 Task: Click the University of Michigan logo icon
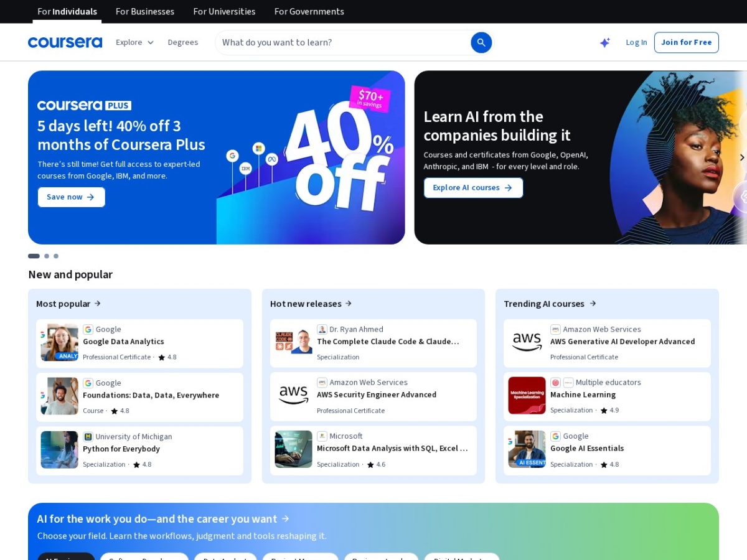click(88, 437)
